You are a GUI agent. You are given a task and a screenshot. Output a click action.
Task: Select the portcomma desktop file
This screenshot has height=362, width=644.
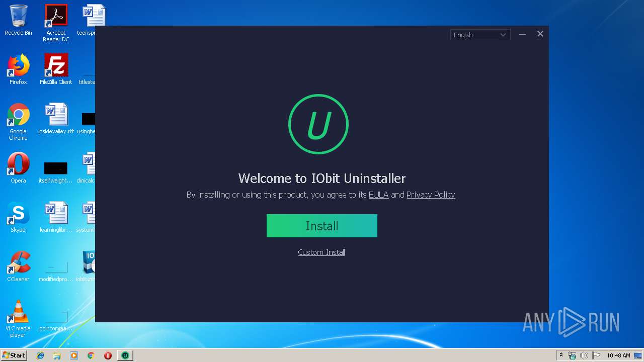pos(56,321)
